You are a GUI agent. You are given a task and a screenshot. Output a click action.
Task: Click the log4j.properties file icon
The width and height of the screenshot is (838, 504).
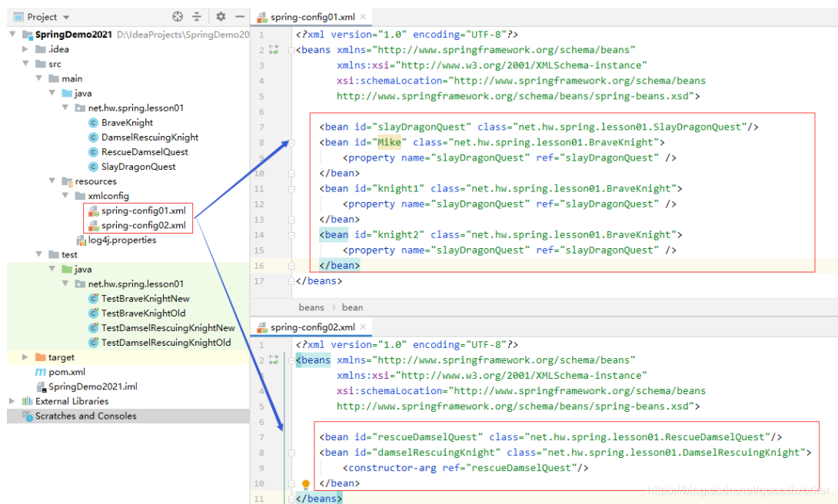(x=81, y=240)
